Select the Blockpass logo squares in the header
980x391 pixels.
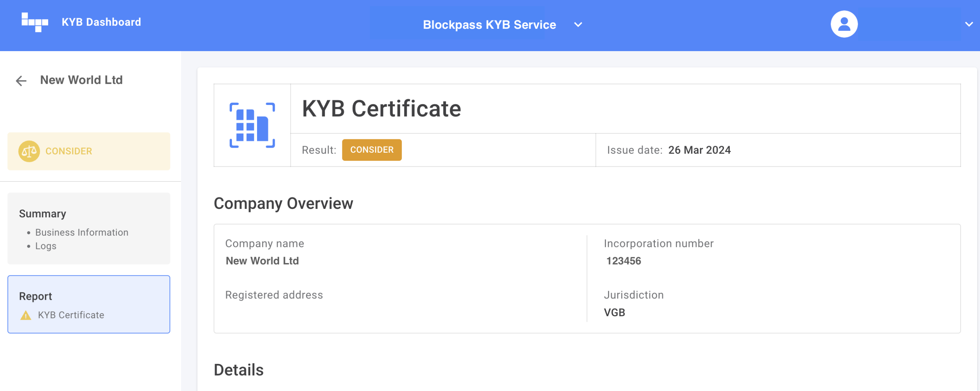pyautogui.click(x=35, y=22)
